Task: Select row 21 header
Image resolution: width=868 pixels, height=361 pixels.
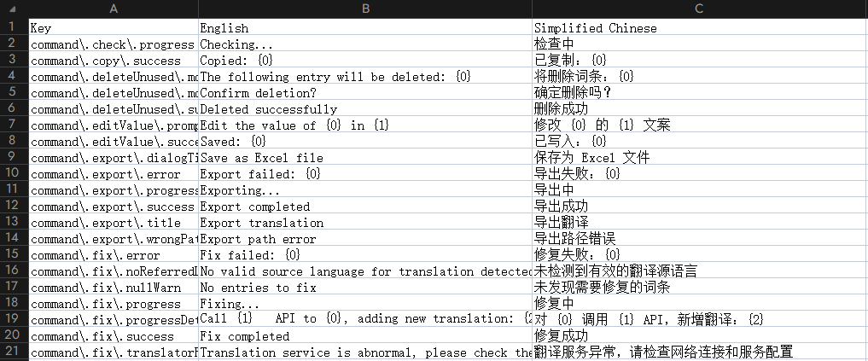Action: click(14, 352)
